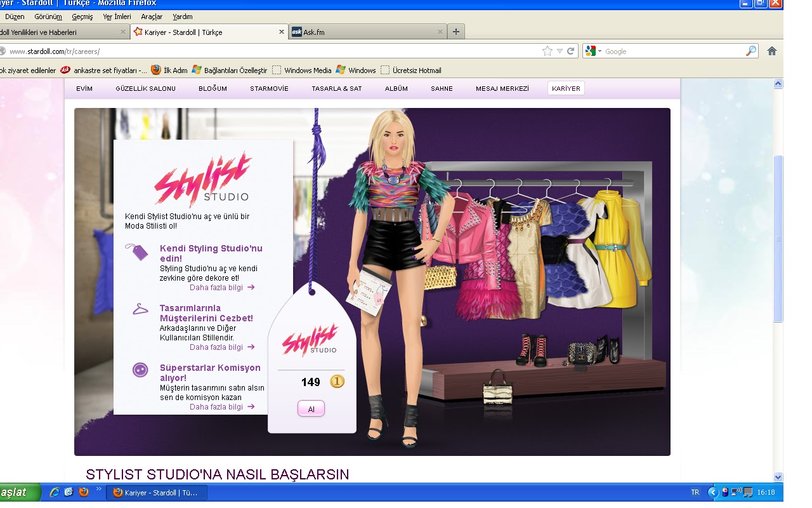Launch Internet Explorer from quick launch
This screenshot has width=812, height=508.
(x=55, y=492)
